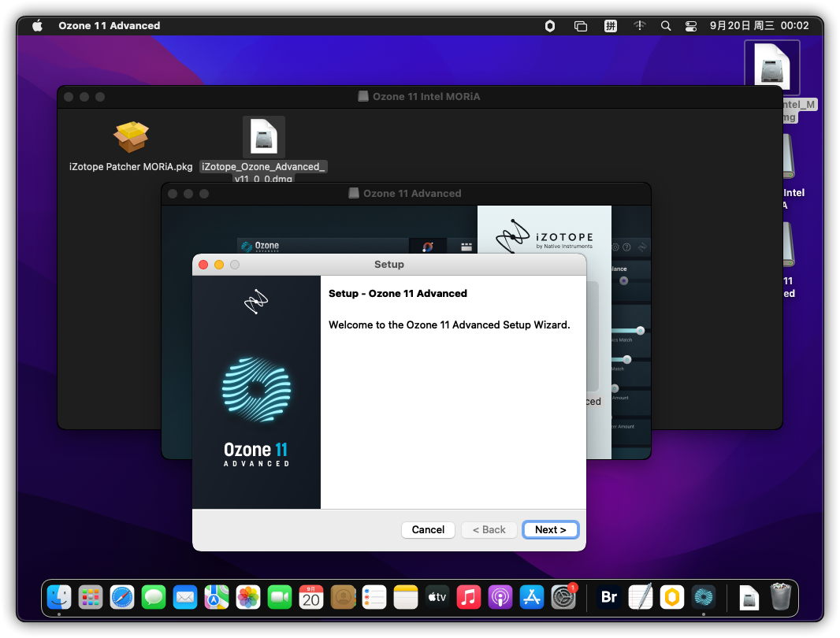
Task: Open Calendar from the Dock
Action: pos(311,597)
